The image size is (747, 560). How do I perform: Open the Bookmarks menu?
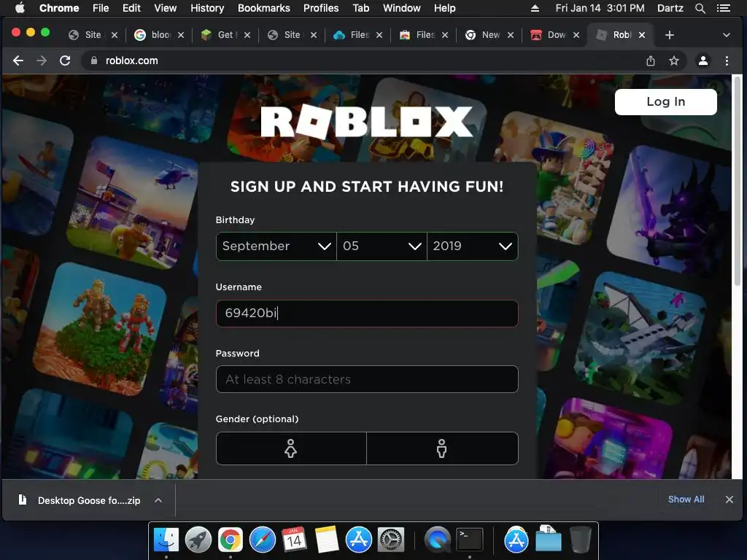pyautogui.click(x=263, y=8)
